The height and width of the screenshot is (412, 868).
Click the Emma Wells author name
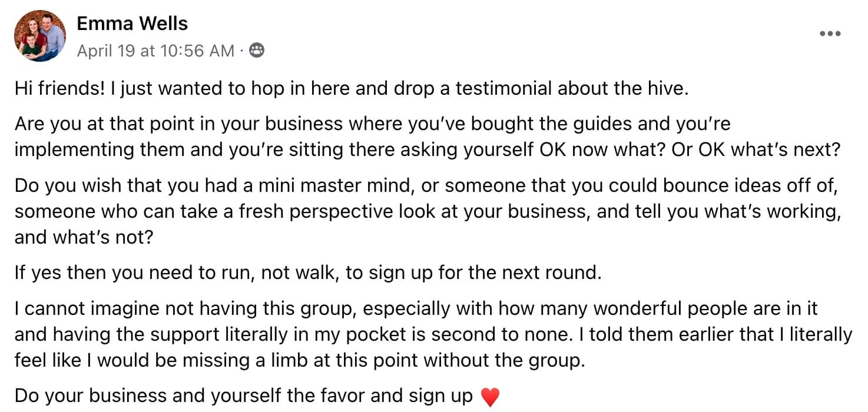point(132,24)
